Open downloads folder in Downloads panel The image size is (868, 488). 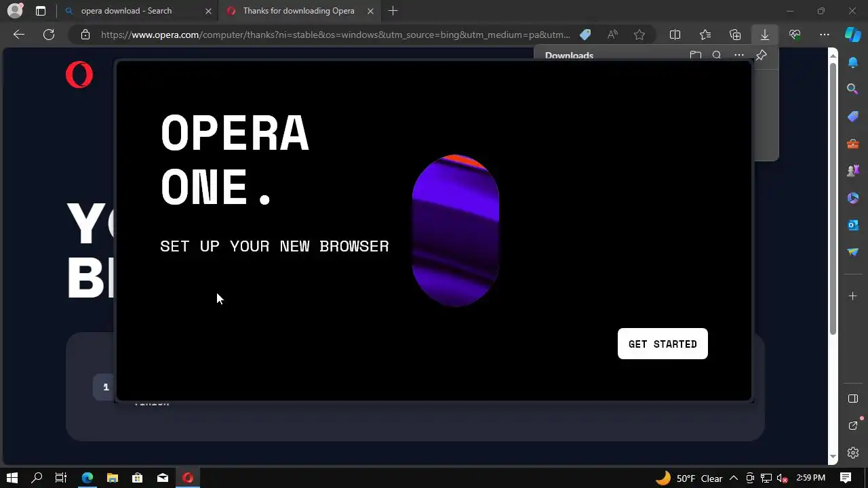(x=695, y=56)
